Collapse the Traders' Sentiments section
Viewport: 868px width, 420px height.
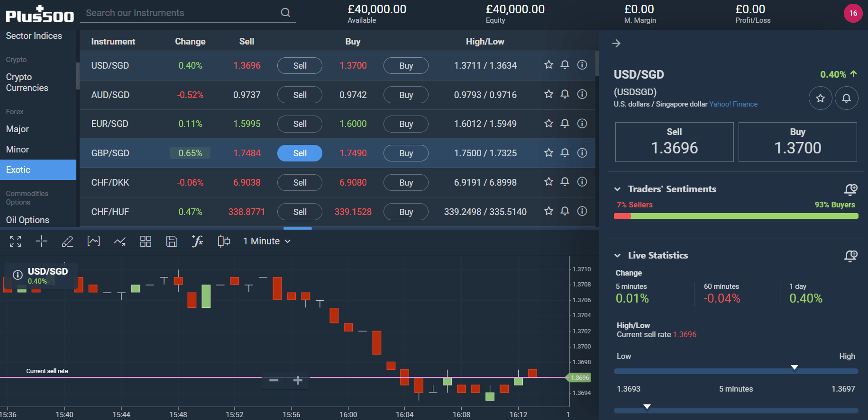[617, 189]
